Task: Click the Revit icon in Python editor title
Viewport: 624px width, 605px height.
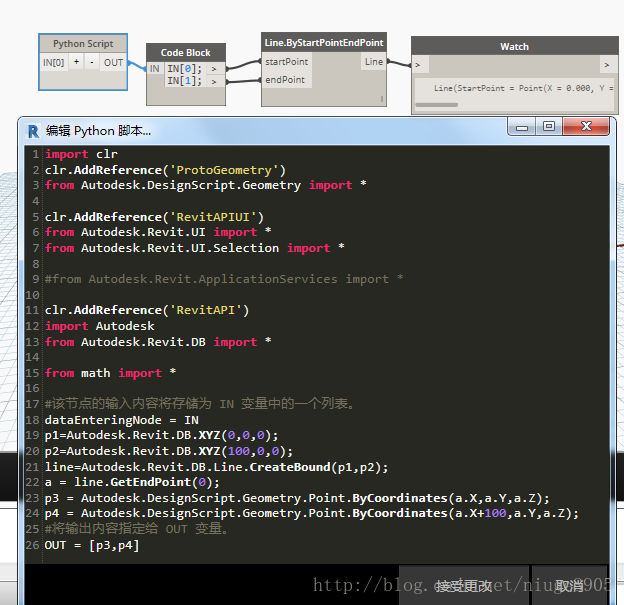Action: (x=34, y=130)
